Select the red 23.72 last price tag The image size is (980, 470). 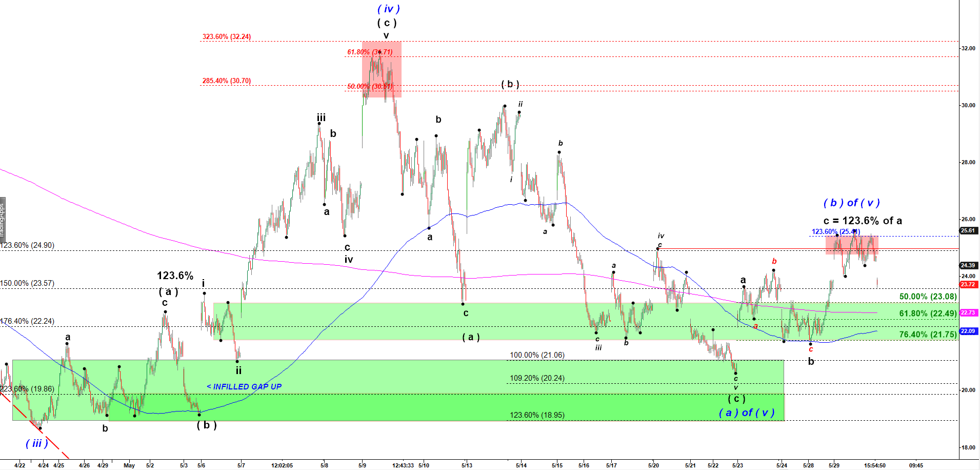point(968,285)
